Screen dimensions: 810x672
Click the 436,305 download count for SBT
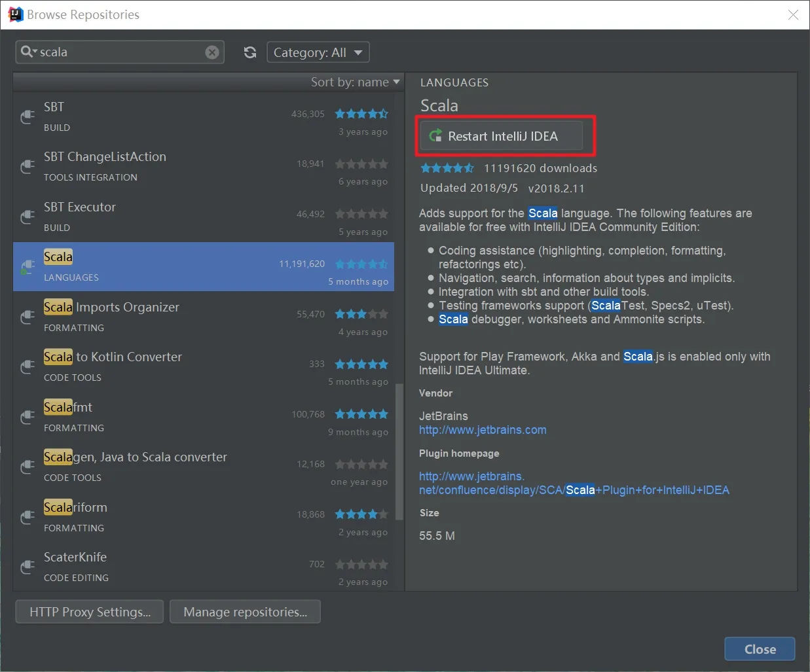308,114
